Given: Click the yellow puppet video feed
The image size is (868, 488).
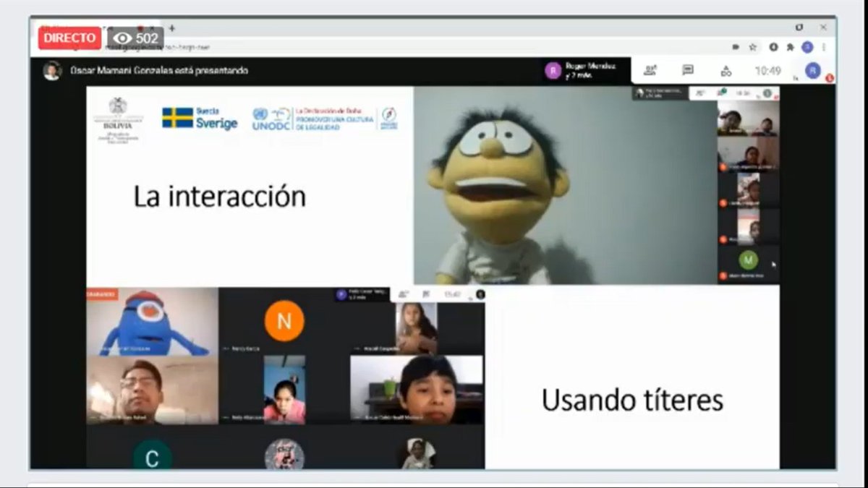Looking at the screenshot, I should (x=566, y=186).
